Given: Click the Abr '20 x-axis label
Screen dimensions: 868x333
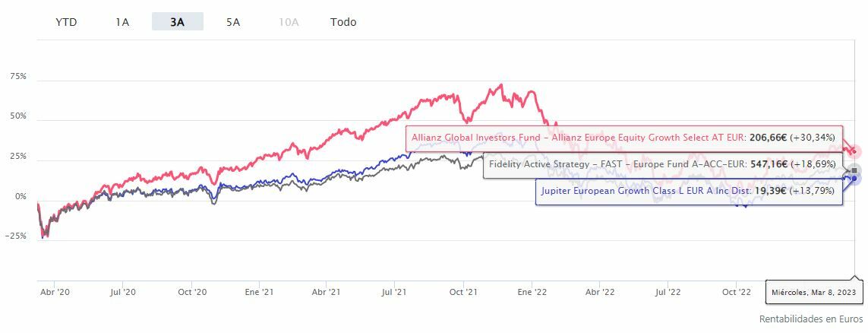Looking at the screenshot, I should pyautogui.click(x=53, y=292).
